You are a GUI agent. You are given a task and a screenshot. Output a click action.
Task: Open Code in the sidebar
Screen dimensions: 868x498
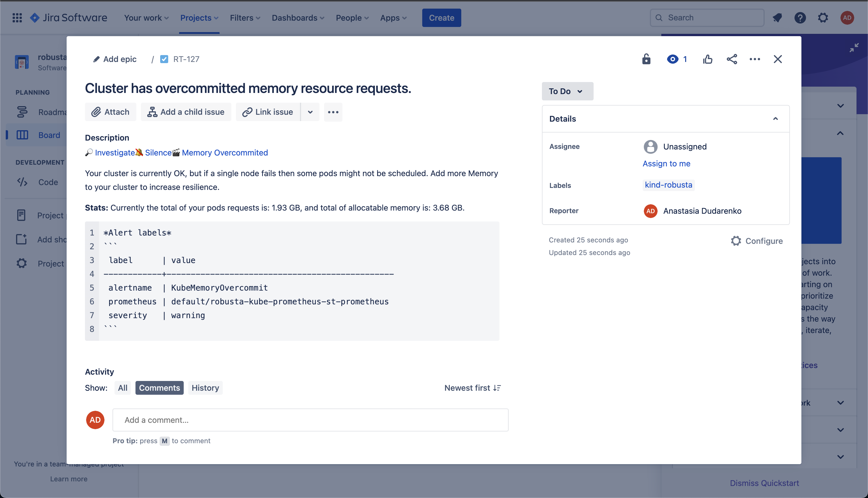tap(37, 182)
